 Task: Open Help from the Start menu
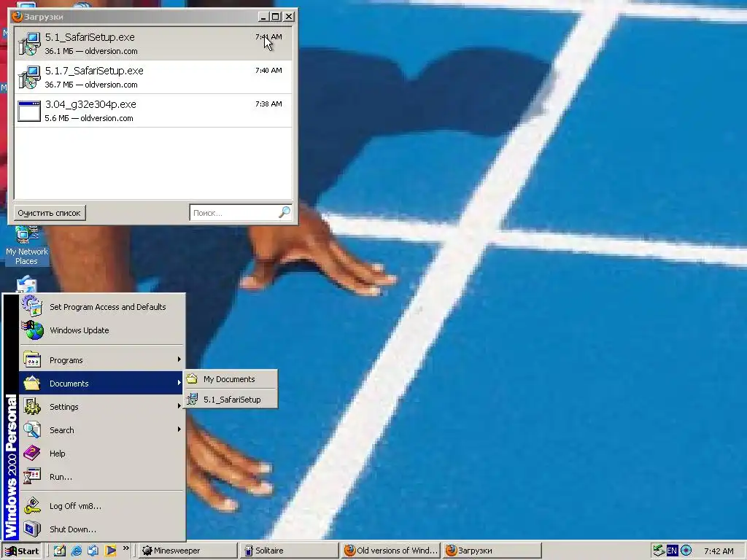(x=102, y=454)
